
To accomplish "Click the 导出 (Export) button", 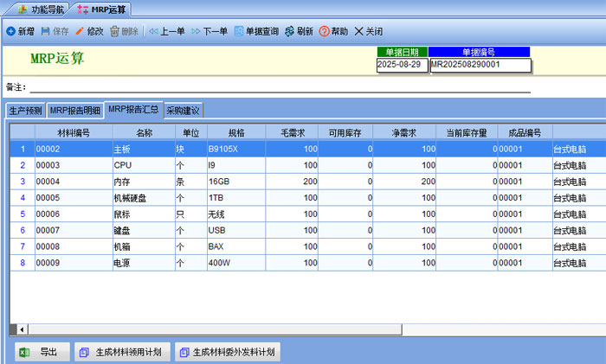I will click(43, 352).
